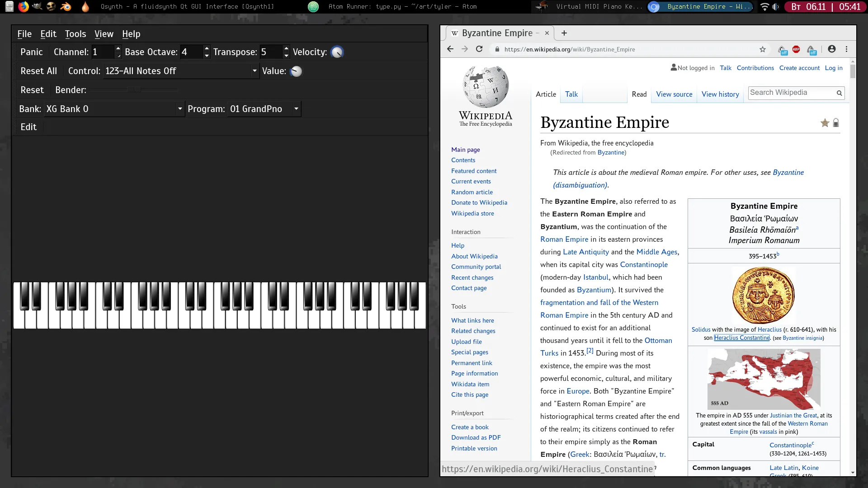Click the Pitch Bender slider
The height and width of the screenshot is (488, 868).
click(134, 90)
